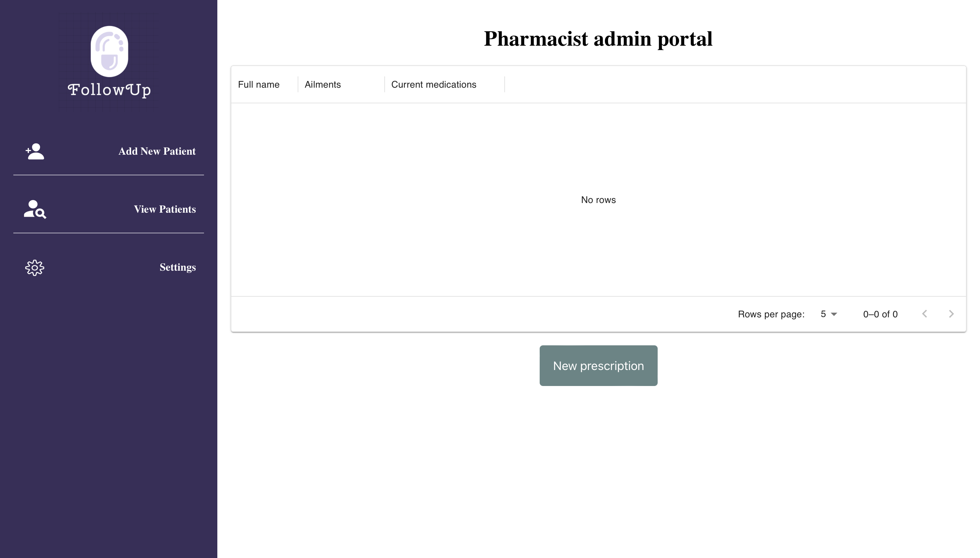
Task: Click the New prescription button
Action: coord(598,366)
